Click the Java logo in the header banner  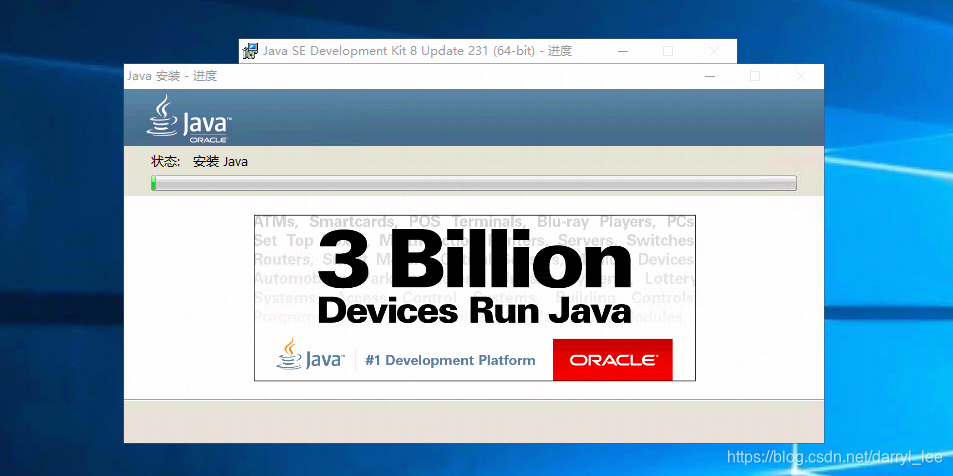(x=188, y=119)
